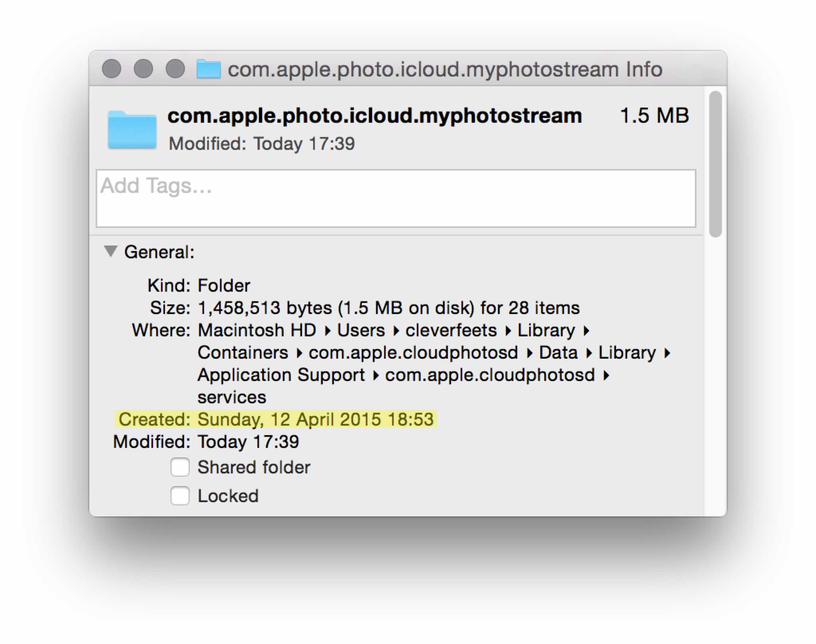
Task: Click the General section heading label
Action: [159, 252]
